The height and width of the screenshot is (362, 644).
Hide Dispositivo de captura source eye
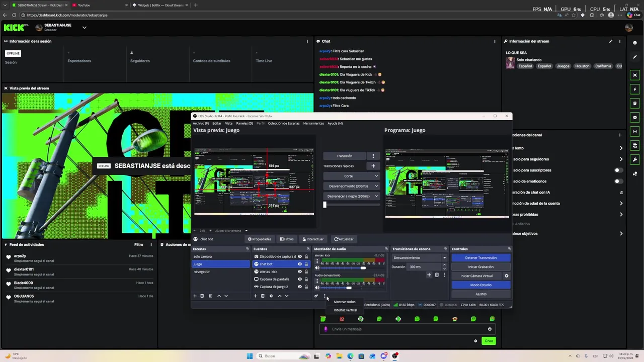pyautogui.click(x=299, y=256)
